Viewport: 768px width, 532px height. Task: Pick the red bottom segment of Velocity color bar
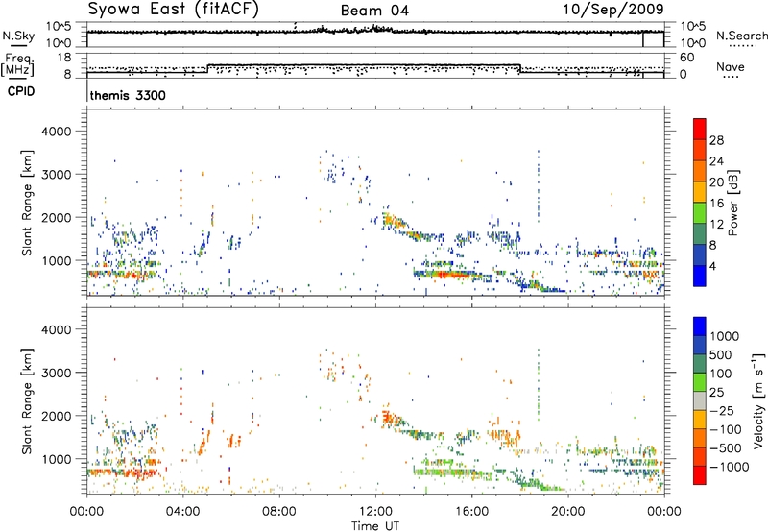(700, 474)
